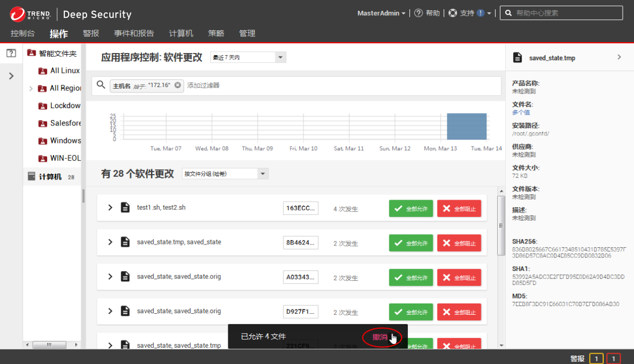Expand the All Regions folder tree
This screenshot has width=634, height=364.
(31, 88)
